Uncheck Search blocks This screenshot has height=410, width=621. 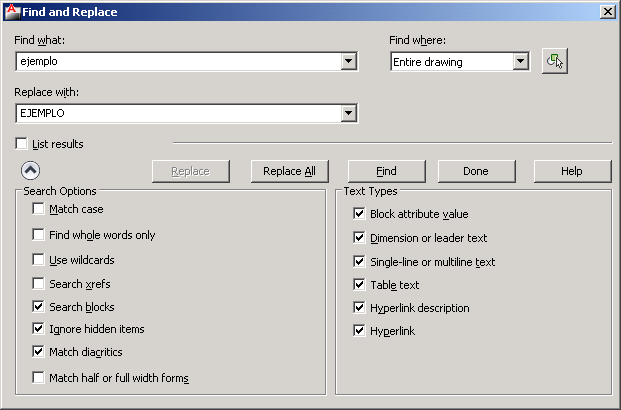(x=38, y=306)
